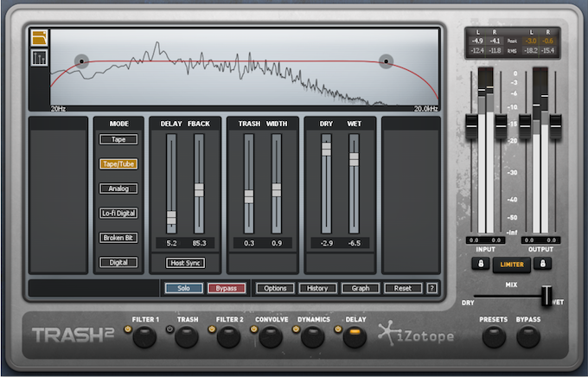Click the width value 0.9 field
The height and width of the screenshot is (377, 588).
(x=277, y=243)
